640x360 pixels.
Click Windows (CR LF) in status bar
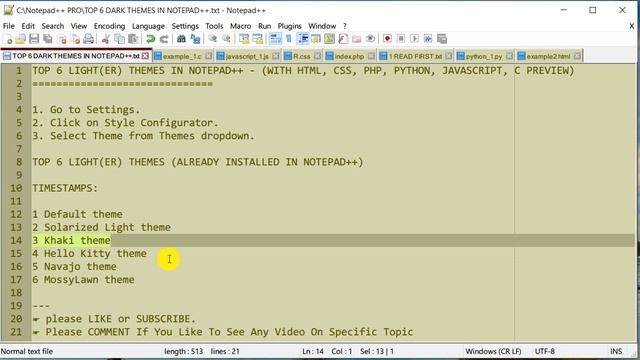tap(493, 351)
